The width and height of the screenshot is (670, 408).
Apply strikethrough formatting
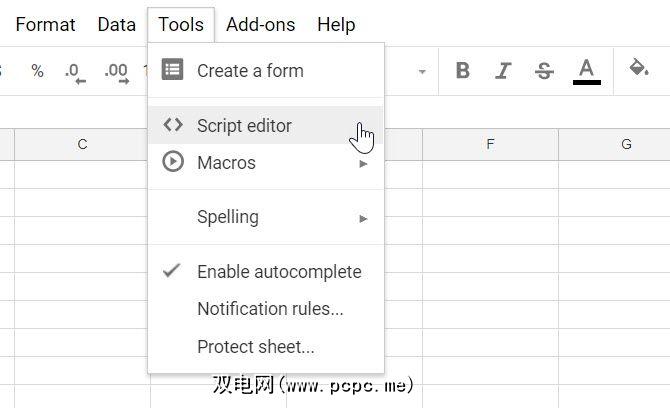tap(544, 70)
